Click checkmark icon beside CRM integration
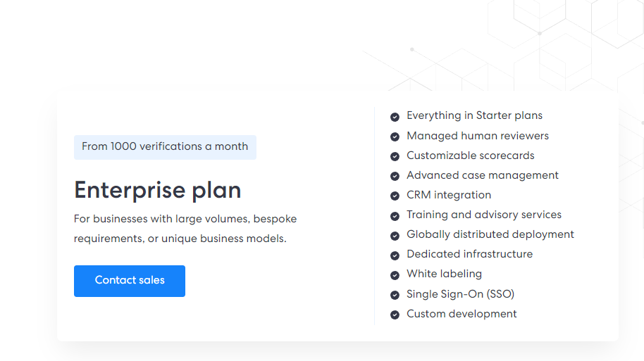Image resolution: width=644 pixels, height=361 pixels. click(395, 196)
